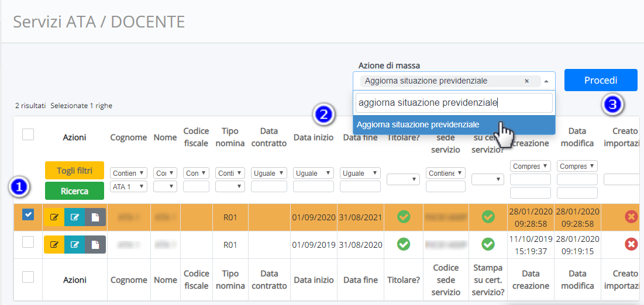The width and height of the screenshot is (644, 305).
Task: Click Data inizio filter value field
Action: coord(314,186)
